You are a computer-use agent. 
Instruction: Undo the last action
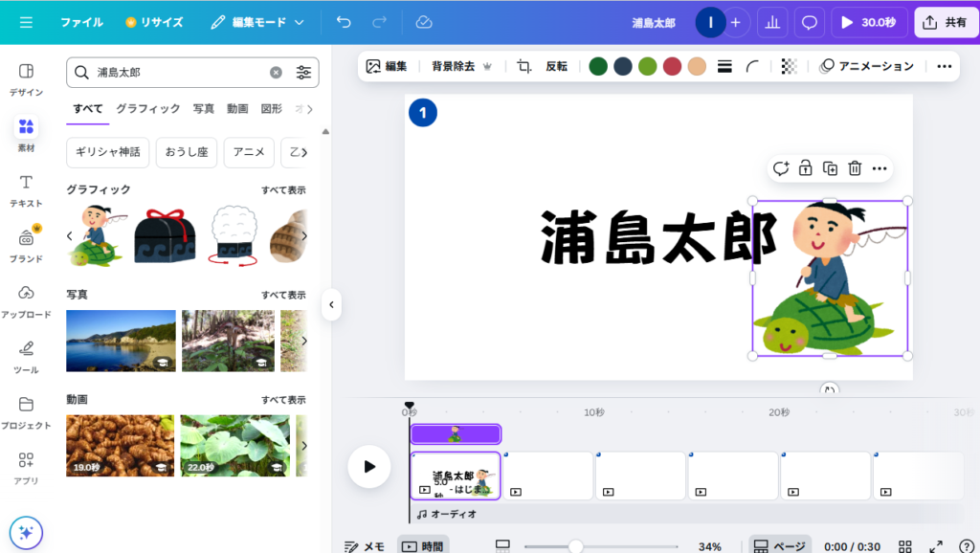tap(344, 23)
